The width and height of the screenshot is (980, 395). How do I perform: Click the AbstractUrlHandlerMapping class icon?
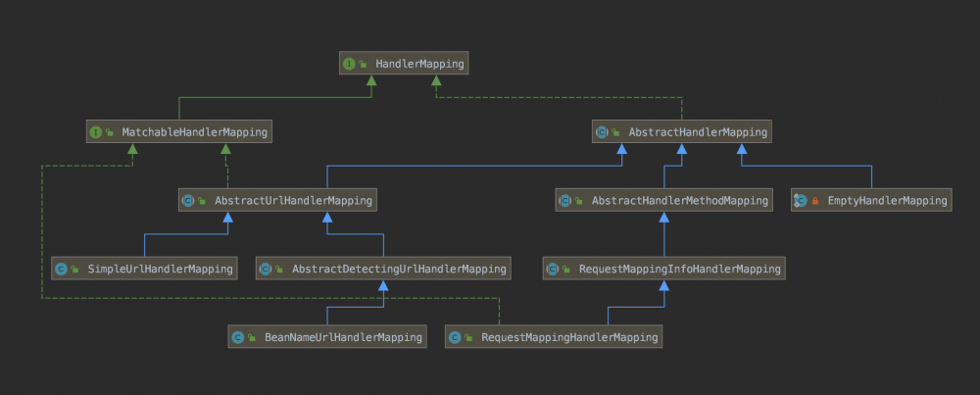(188, 200)
